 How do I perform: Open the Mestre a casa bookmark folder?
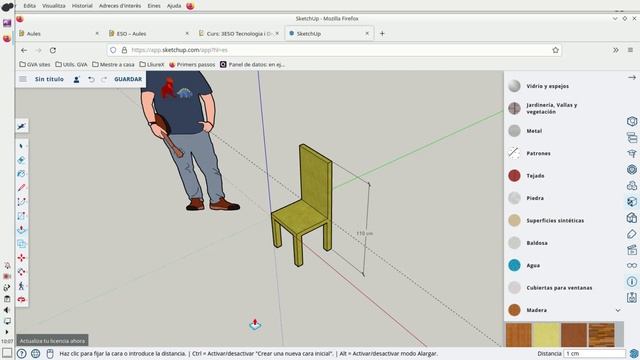tap(113, 64)
